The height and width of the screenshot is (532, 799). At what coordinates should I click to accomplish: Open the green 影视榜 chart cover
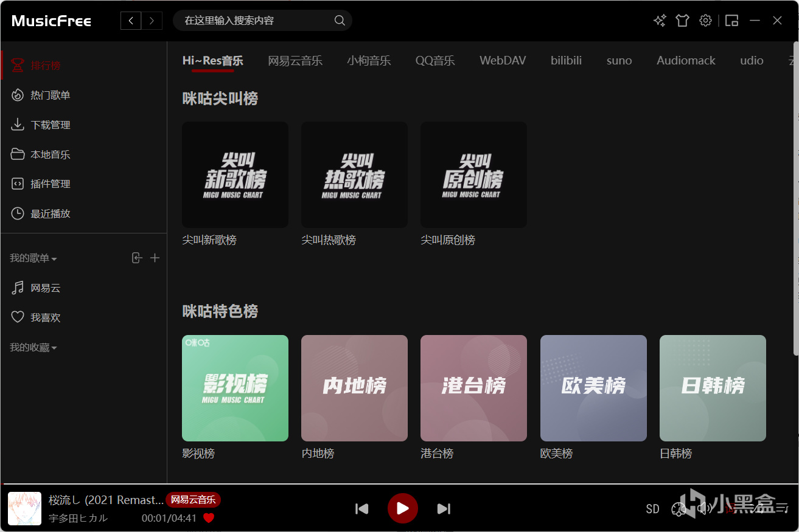click(x=235, y=388)
